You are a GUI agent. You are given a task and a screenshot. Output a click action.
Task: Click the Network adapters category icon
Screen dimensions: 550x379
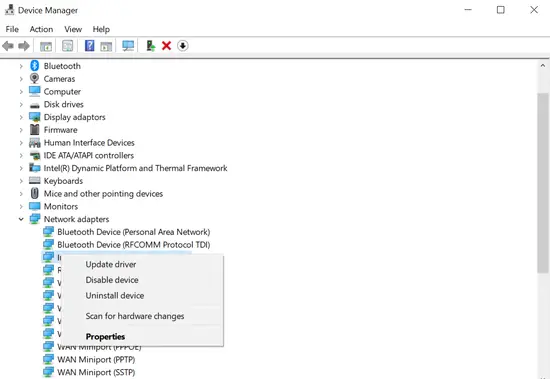tap(35, 219)
